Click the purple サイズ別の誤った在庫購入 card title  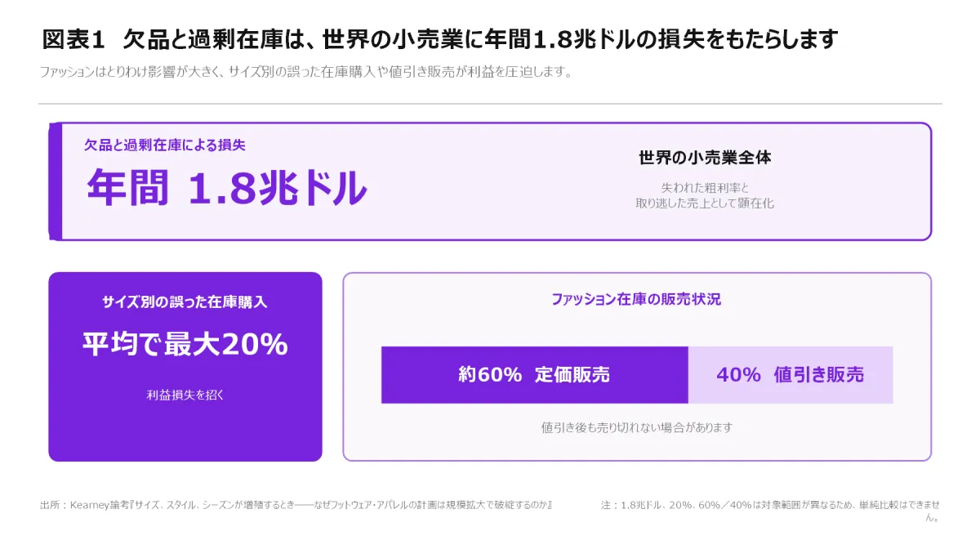[x=185, y=302]
